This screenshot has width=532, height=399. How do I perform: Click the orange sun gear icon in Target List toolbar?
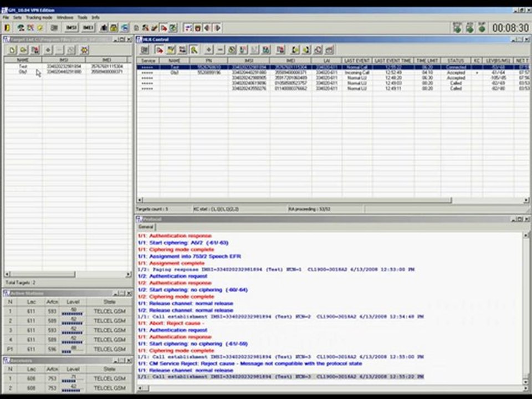(x=84, y=50)
